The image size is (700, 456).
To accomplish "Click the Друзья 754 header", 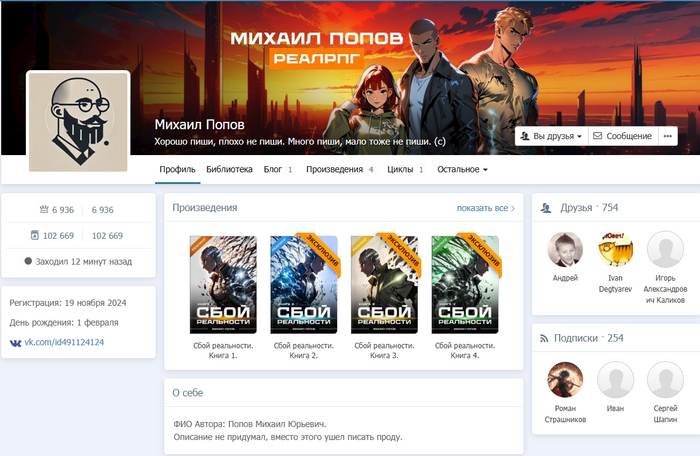I will click(x=589, y=207).
